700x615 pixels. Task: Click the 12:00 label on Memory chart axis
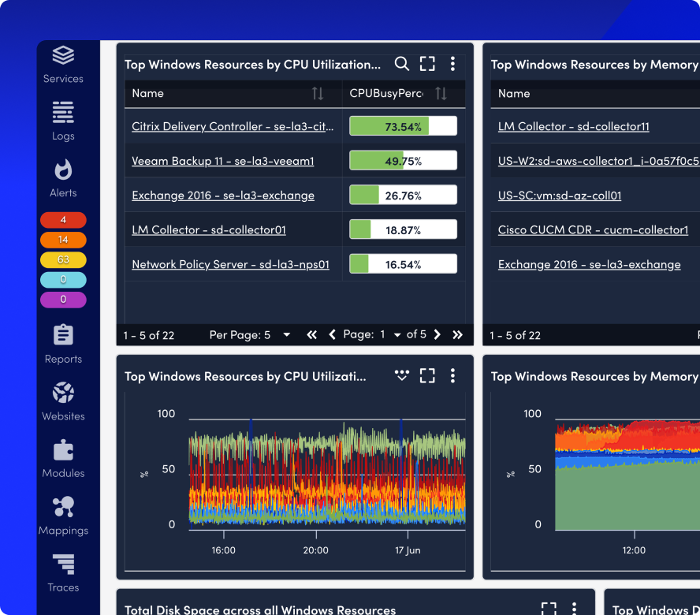tap(634, 550)
